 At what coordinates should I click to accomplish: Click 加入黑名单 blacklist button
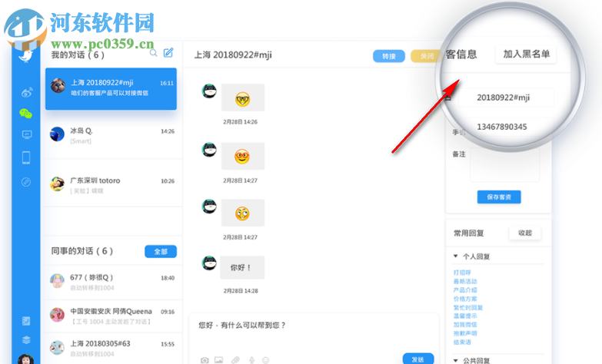coord(526,54)
